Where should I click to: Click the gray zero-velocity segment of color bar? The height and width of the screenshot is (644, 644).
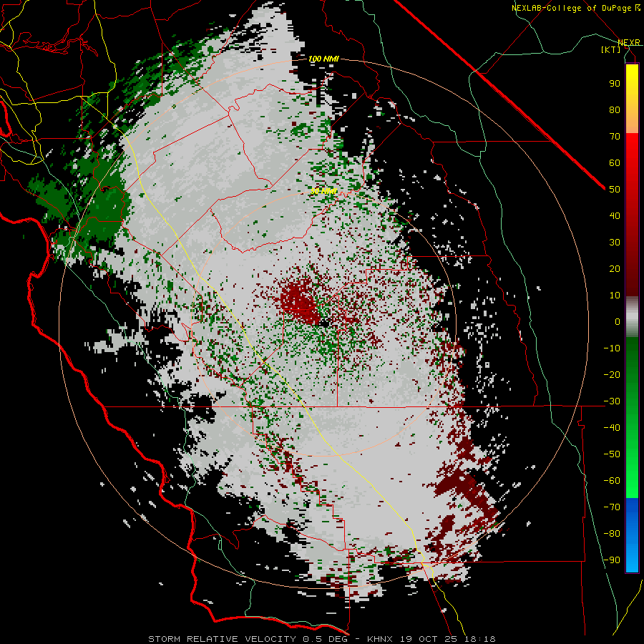[632, 316]
